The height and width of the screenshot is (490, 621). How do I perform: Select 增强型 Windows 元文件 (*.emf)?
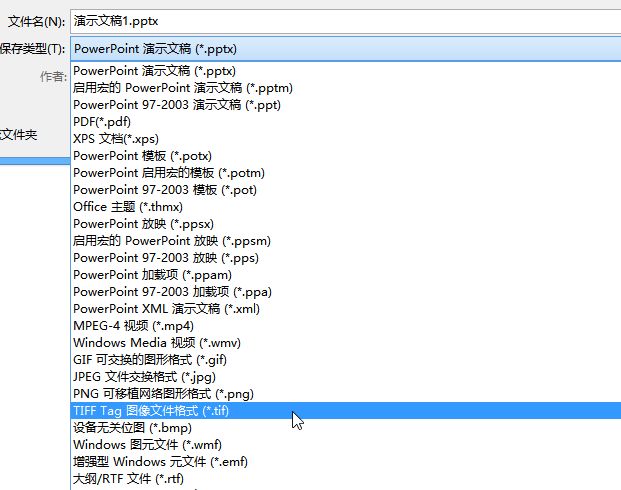pyautogui.click(x=345, y=462)
